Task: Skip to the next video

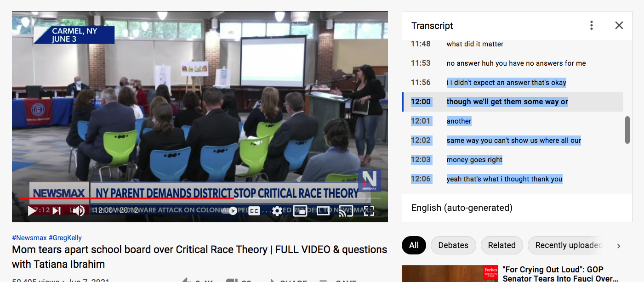Action: point(57,211)
